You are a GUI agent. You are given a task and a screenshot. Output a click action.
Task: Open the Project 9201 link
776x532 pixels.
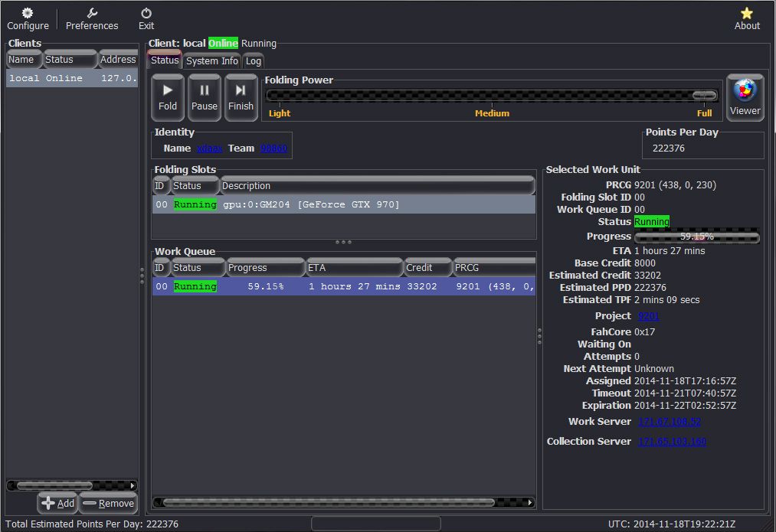click(648, 316)
